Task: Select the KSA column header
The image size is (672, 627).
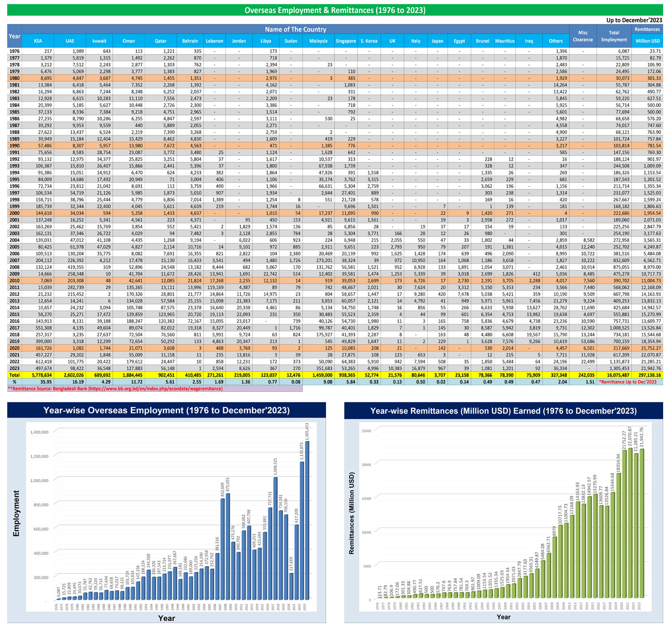Action: point(38,41)
